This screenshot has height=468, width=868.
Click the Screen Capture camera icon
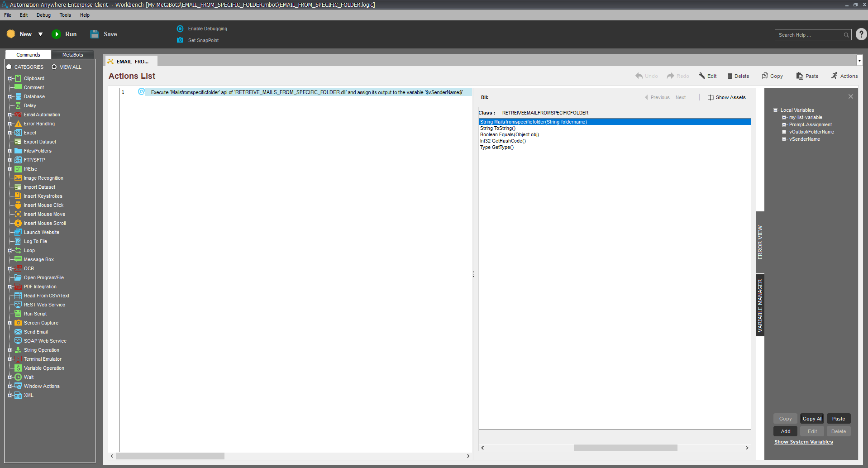pyautogui.click(x=18, y=323)
